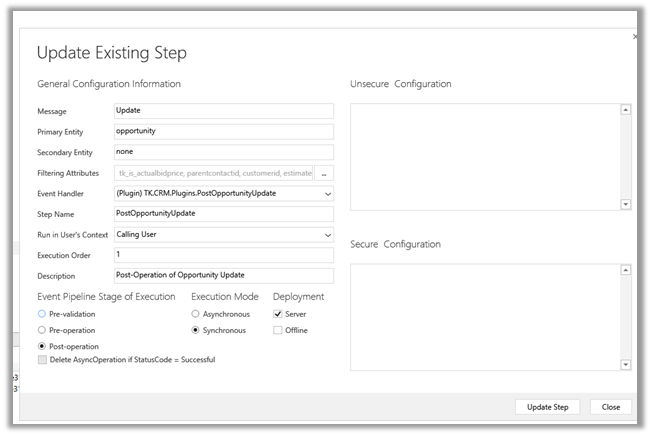Click inside the Unsecure Configuration text area
The image size is (650, 435).
[x=485, y=157]
